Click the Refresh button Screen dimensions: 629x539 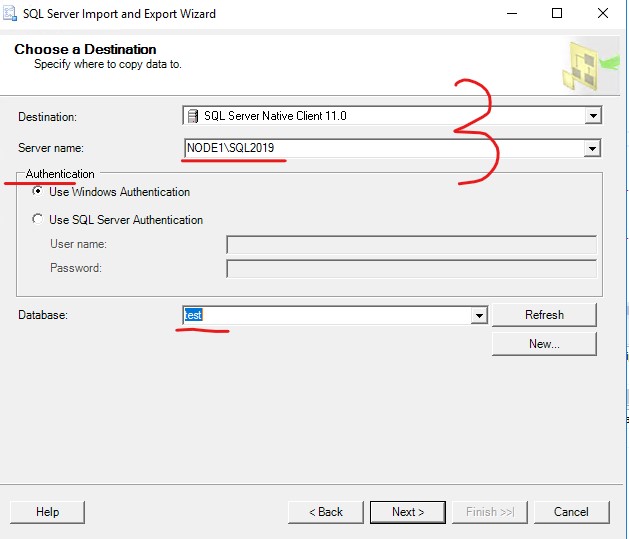tap(544, 315)
